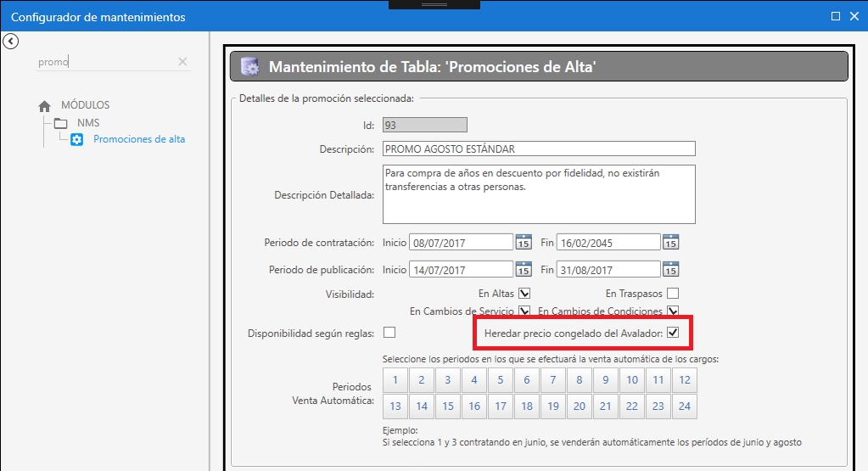The height and width of the screenshot is (471, 868).
Task: Uncheck Heredar precio congelado del Avalador
Action: click(x=673, y=333)
